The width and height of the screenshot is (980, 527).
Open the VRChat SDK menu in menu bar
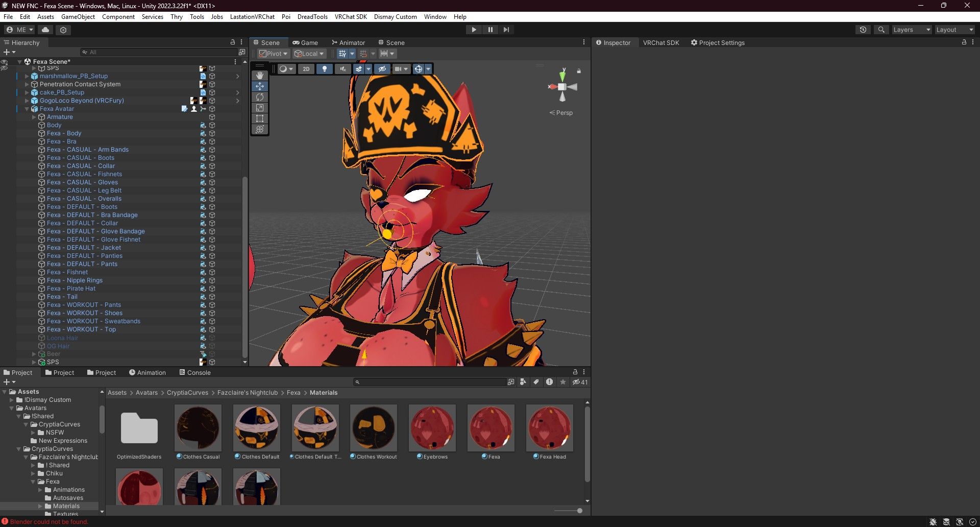tap(351, 17)
